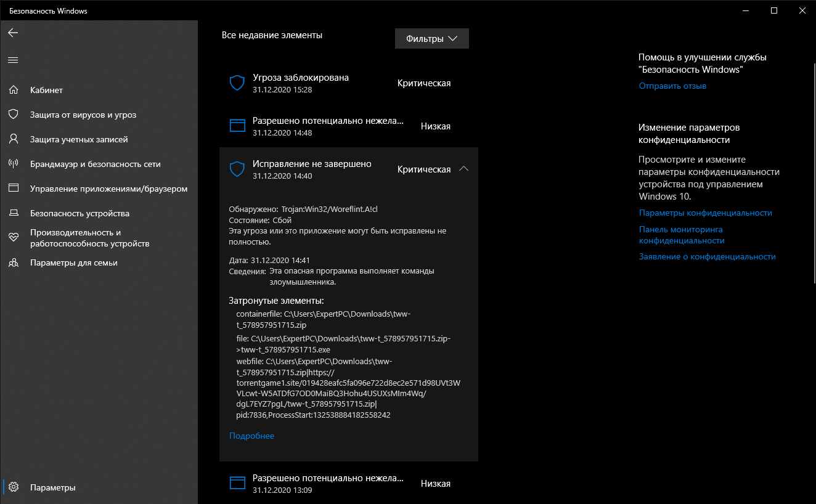Click the wireless icon for Брандмауэр
816x504 pixels.
[x=13, y=164]
